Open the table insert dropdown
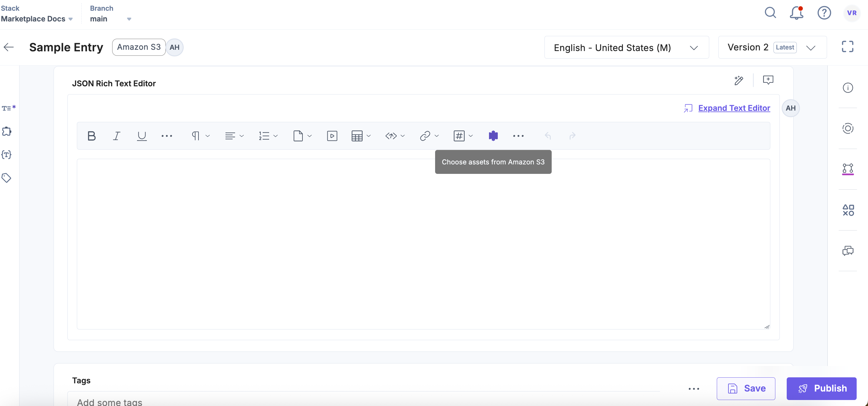Screen dimensions: 868x406 (360, 136)
